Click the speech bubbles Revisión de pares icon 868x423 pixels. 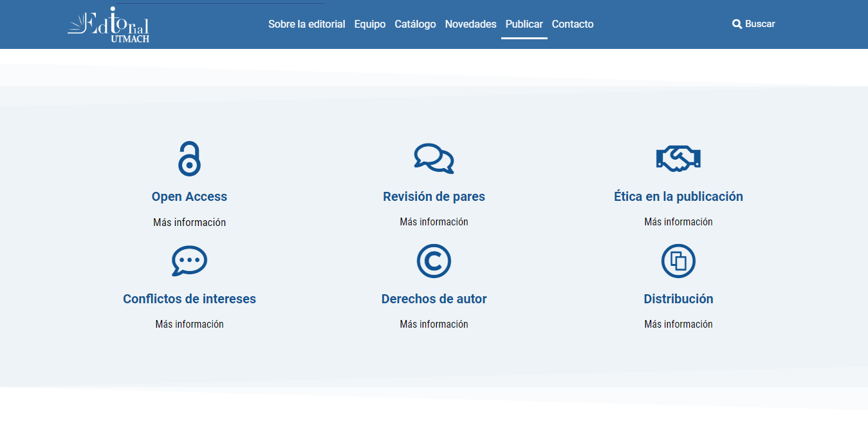434,158
